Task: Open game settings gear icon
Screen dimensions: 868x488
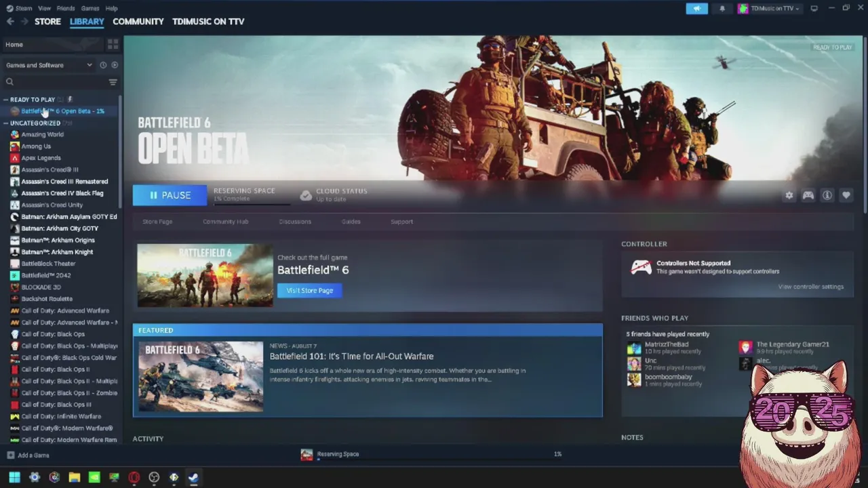Action: click(x=789, y=195)
